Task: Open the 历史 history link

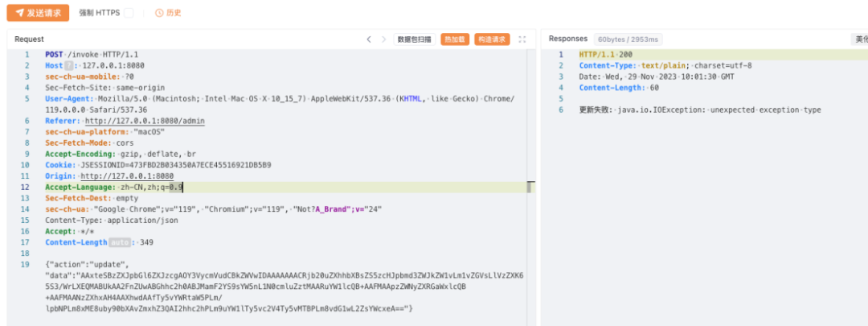Action: click(174, 13)
